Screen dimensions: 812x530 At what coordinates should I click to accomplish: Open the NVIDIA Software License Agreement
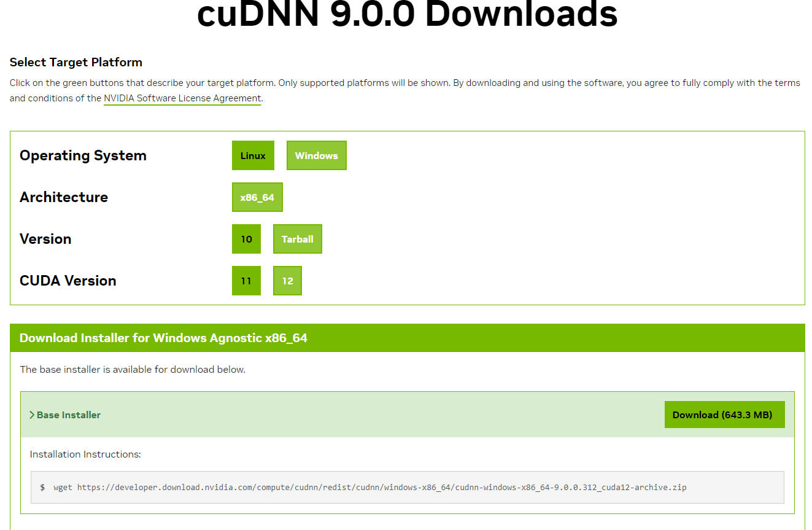point(182,98)
